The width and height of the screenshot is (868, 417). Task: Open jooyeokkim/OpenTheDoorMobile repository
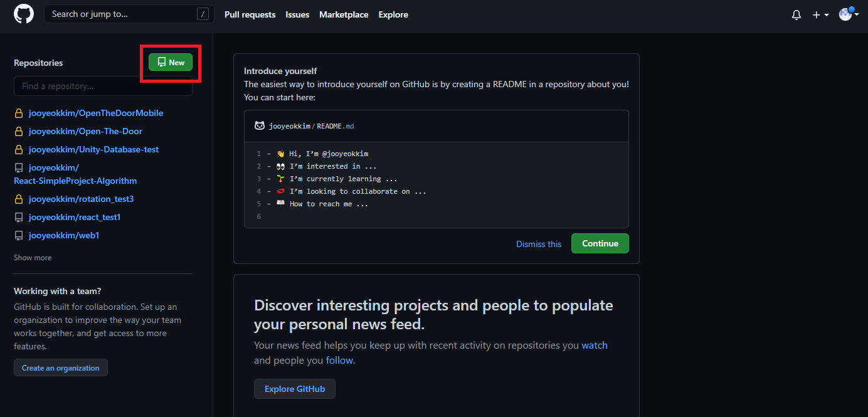coord(96,113)
